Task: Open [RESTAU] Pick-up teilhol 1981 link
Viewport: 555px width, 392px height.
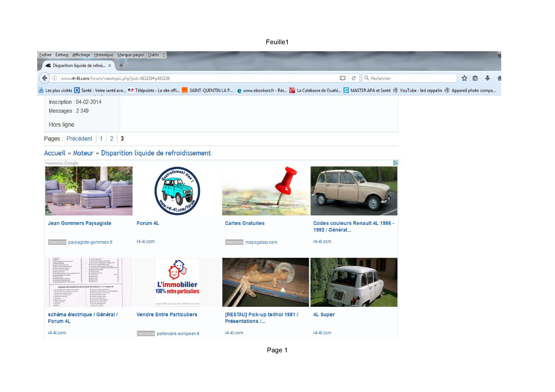Action: (262, 318)
